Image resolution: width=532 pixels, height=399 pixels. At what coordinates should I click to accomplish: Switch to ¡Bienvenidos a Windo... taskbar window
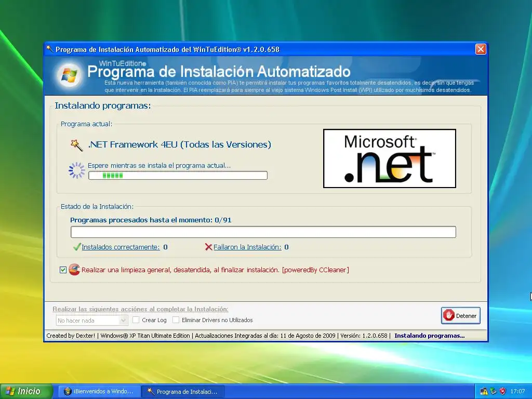pyautogui.click(x=98, y=392)
